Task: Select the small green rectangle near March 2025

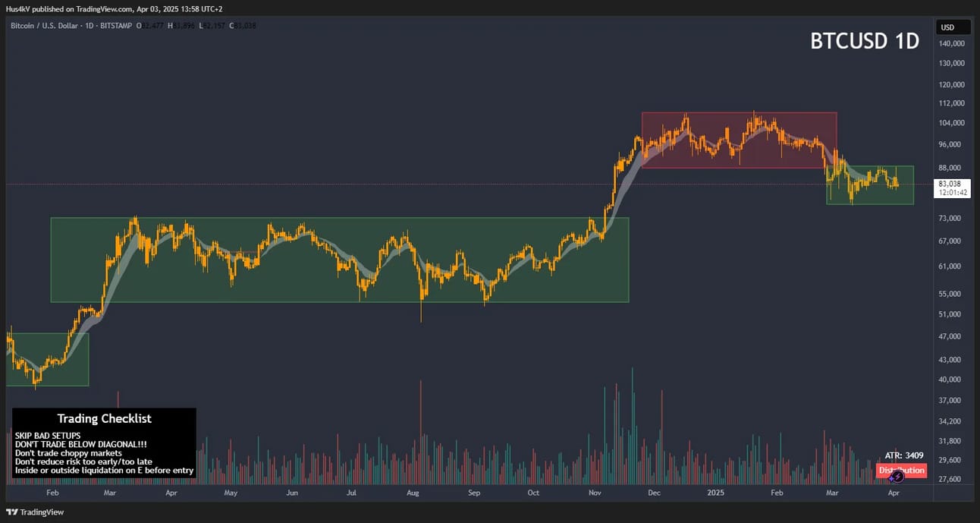Action: point(870,184)
